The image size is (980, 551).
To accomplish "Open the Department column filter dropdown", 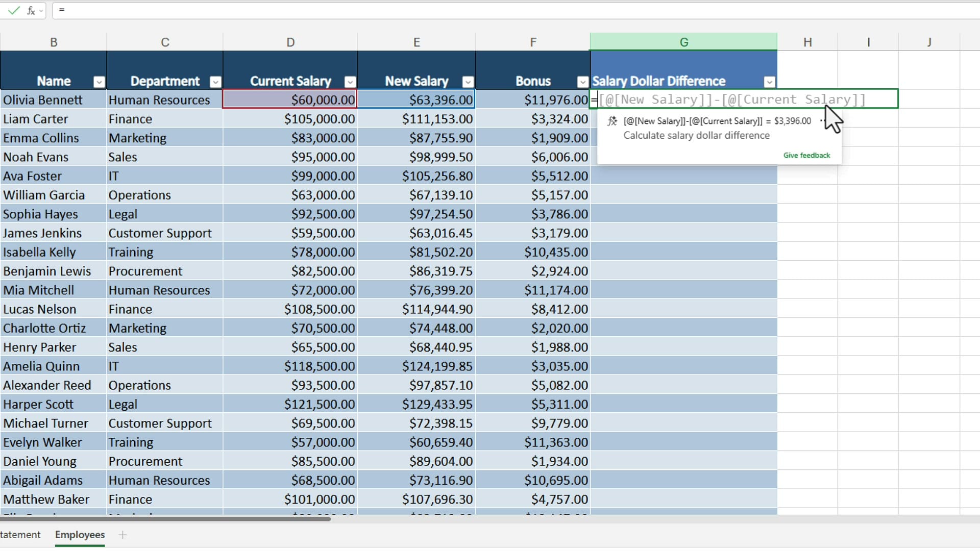I will pyautogui.click(x=216, y=82).
